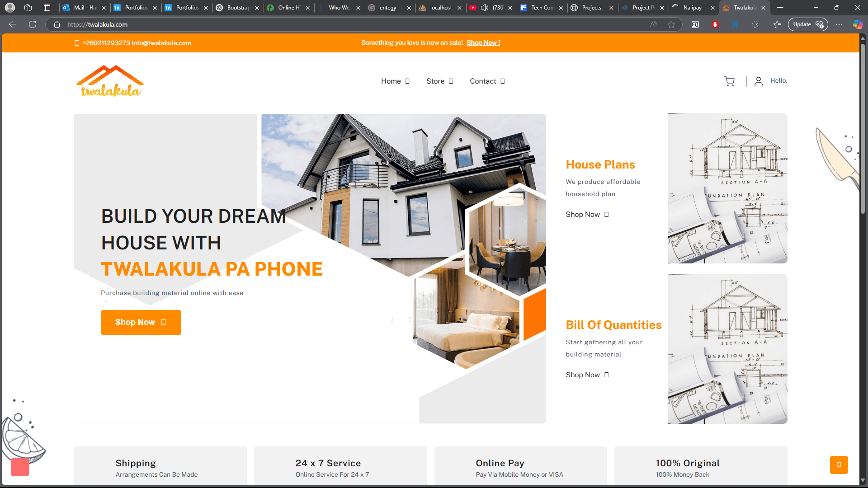Open the Settings and more ellipsis menu
Image resolution: width=868 pixels, height=488 pixels.
tap(839, 24)
